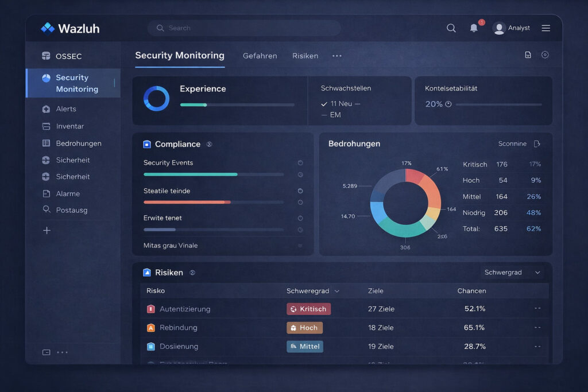Select the Postausg magnifier icon
Screen dimensions: 588x392
tap(47, 210)
